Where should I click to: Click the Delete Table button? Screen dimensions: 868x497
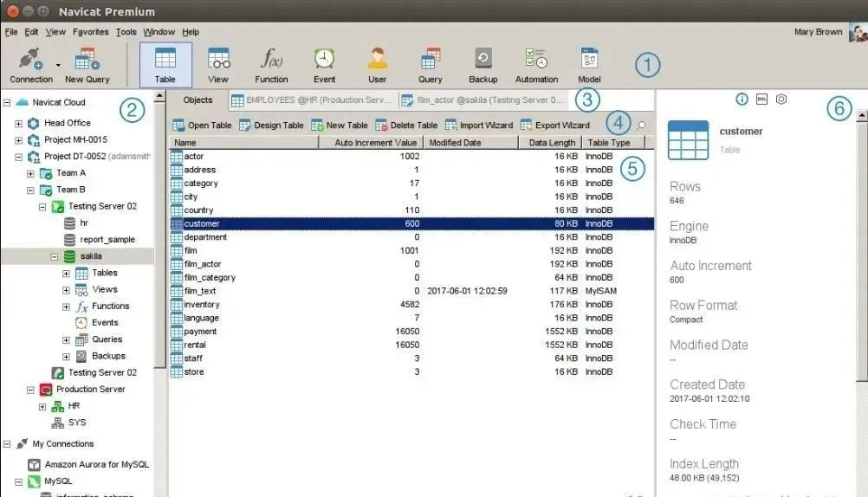pyautogui.click(x=406, y=126)
